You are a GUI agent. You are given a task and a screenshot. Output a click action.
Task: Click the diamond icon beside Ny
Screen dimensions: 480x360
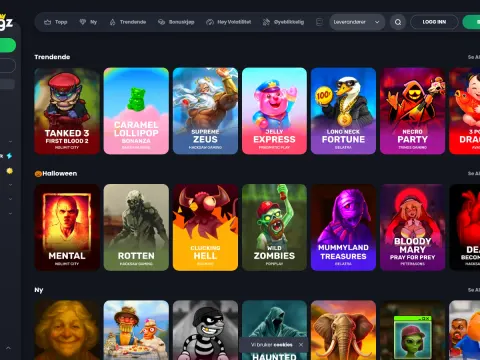click(83, 22)
